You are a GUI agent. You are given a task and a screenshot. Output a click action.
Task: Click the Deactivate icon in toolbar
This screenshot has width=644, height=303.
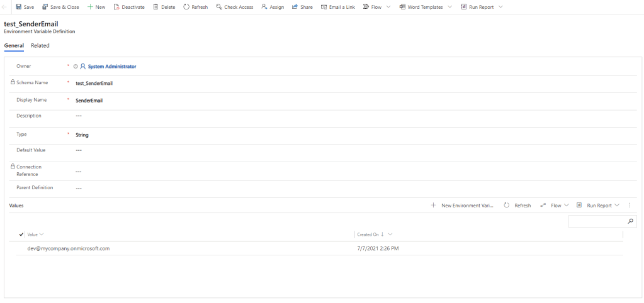[x=116, y=7]
